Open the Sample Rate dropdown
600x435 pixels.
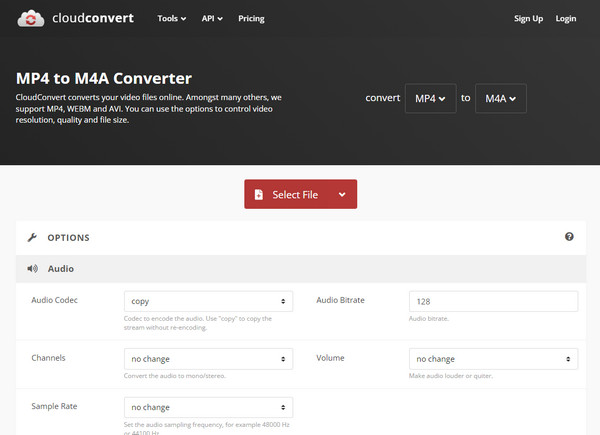208,407
